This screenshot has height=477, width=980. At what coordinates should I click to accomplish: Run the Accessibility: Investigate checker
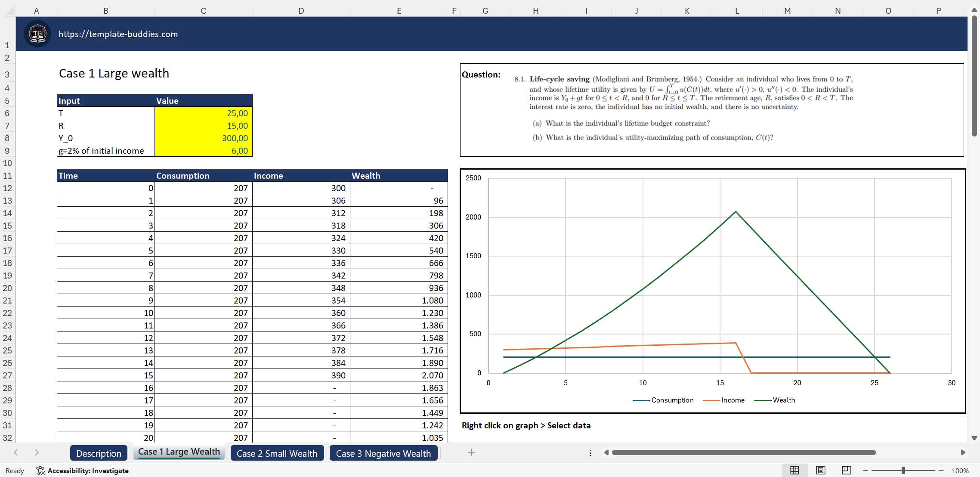click(x=83, y=471)
